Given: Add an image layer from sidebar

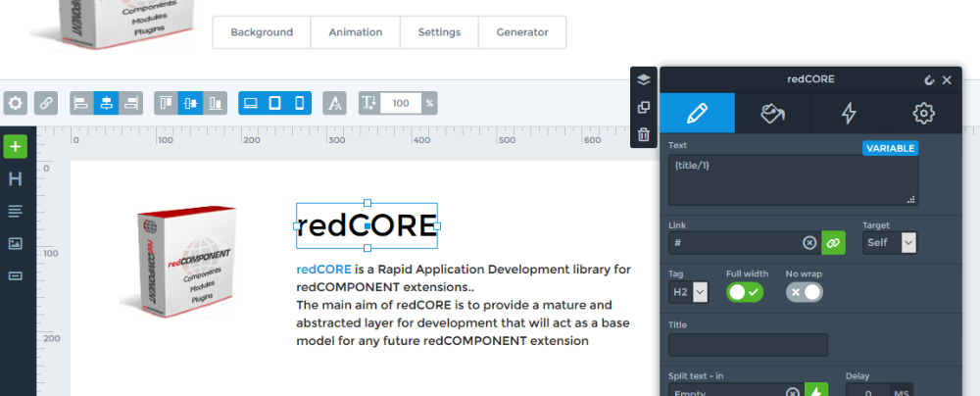Looking at the screenshot, I should pos(15,243).
